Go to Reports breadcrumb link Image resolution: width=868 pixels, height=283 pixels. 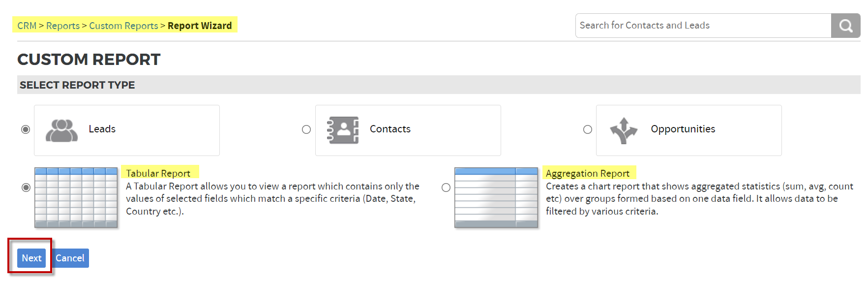tap(63, 26)
